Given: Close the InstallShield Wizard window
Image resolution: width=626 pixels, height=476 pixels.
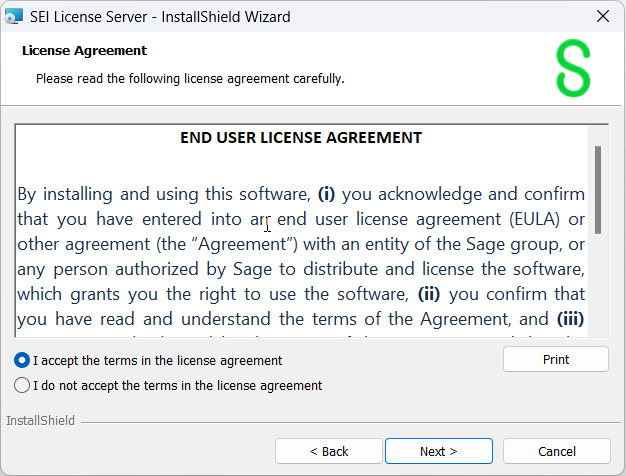Looking at the screenshot, I should click(602, 17).
